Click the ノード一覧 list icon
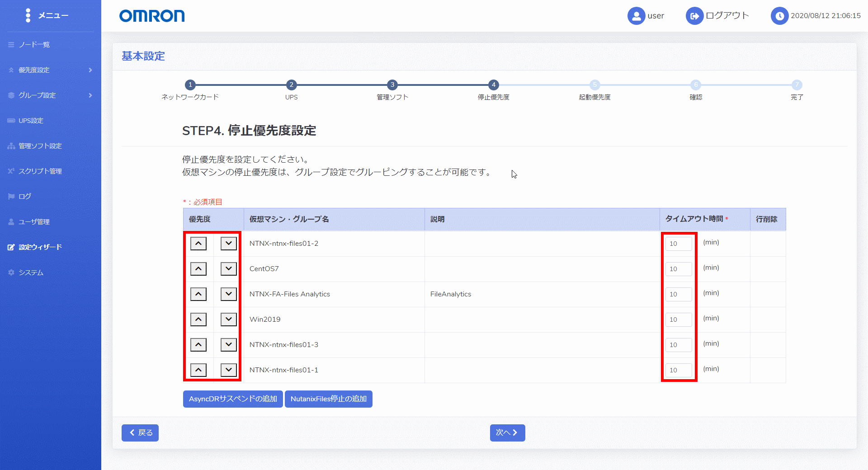This screenshot has height=470, width=868. click(x=11, y=45)
